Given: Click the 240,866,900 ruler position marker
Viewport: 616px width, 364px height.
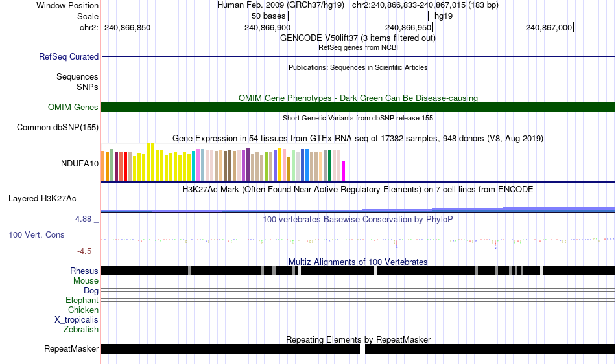Looking at the screenshot, I should (x=268, y=27).
